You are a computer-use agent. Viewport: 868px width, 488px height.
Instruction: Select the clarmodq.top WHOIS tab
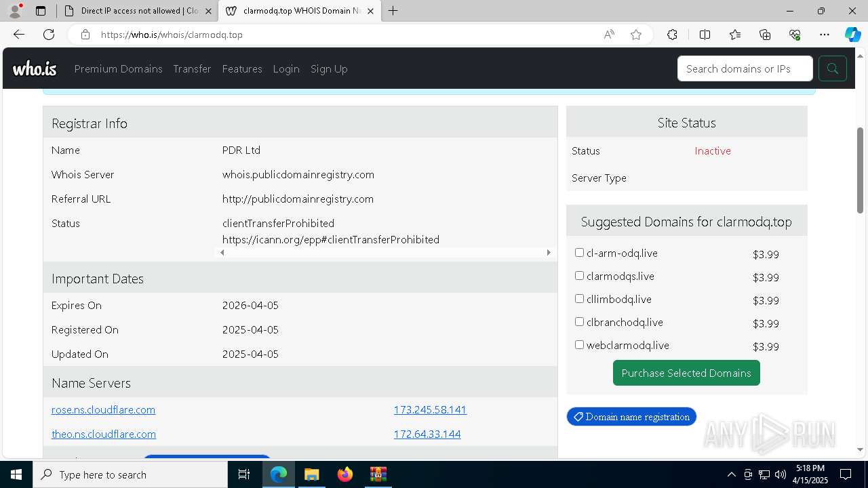pos(300,11)
